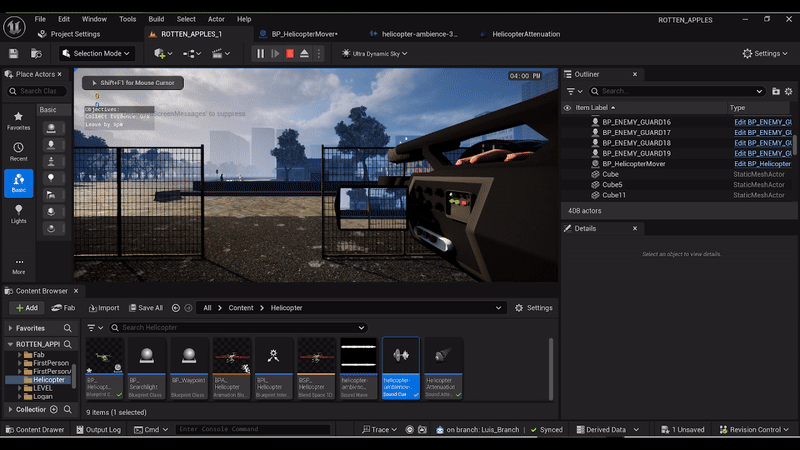
Task: Click the Search Helicopter field
Action: pyautogui.click(x=237, y=328)
